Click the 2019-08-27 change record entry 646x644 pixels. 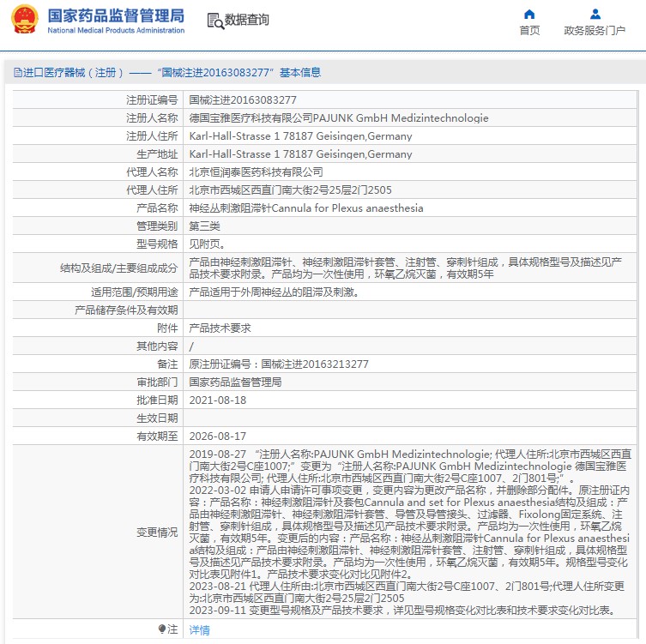[410, 466]
